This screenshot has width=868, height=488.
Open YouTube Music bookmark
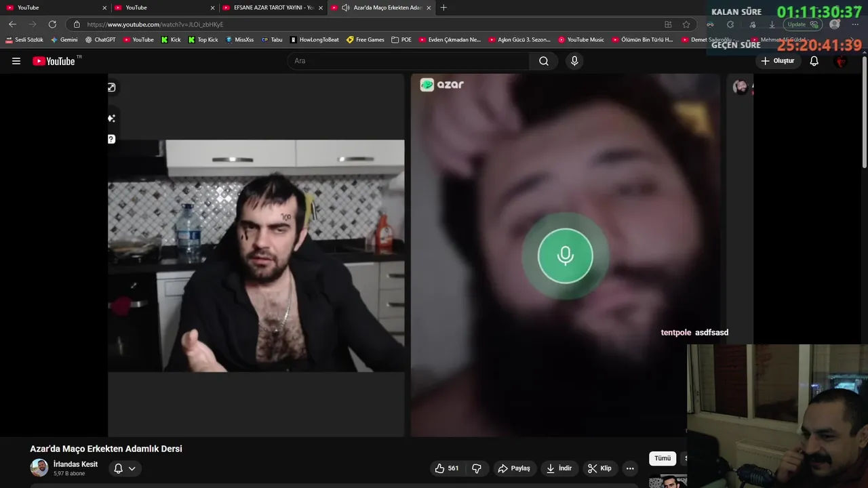(581, 40)
